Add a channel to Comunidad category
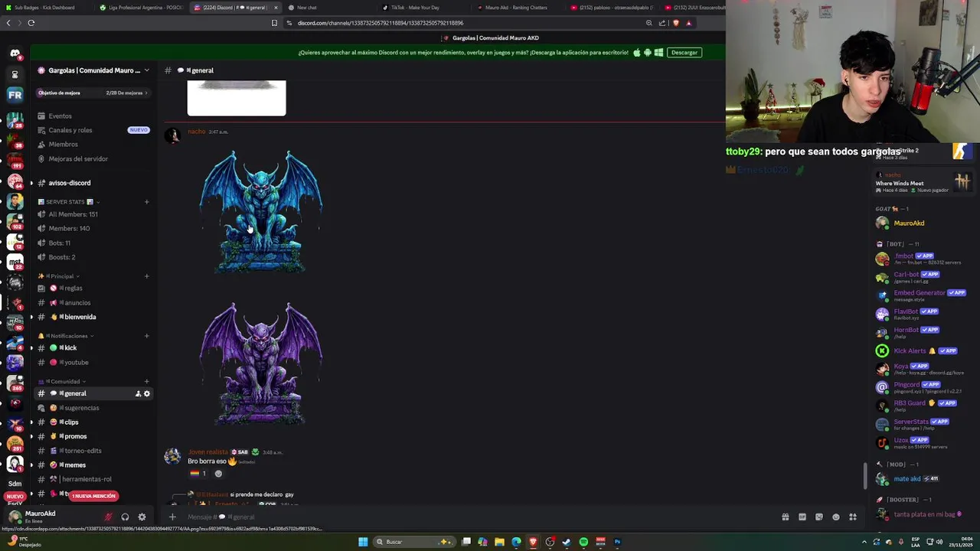The width and height of the screenshot is (980, 551). [x=146, y=381]
